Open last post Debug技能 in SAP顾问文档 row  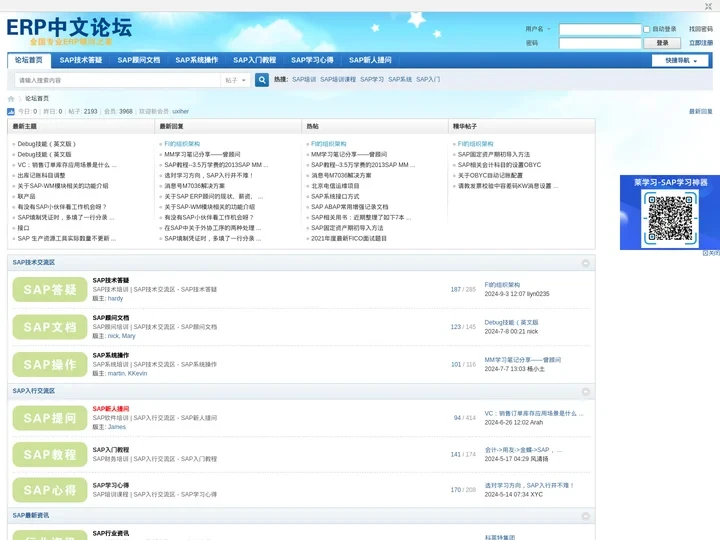click(x=511, y=322)
